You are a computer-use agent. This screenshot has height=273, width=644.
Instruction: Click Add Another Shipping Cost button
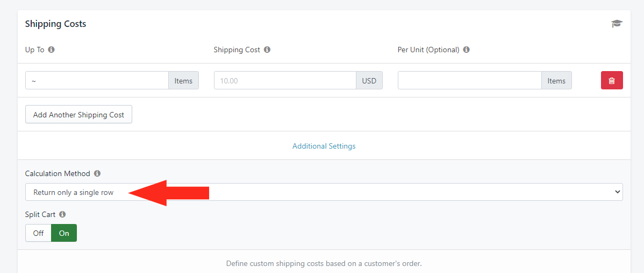[78, 115]
